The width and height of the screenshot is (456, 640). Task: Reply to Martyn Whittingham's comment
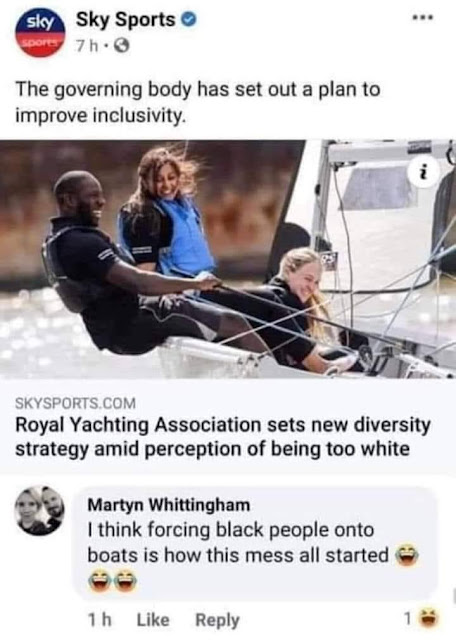[x=217, y=620]
